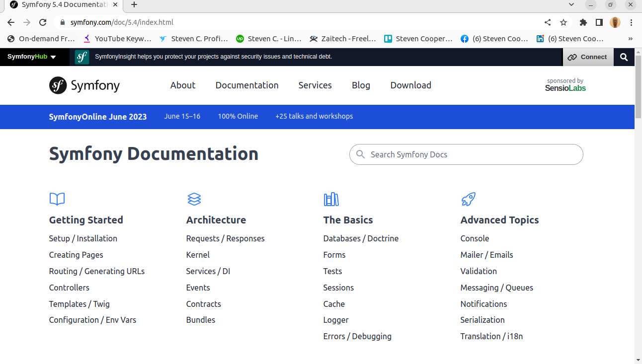642x364 pixels.
Task: Open Steven Cooper… Trello bookmark
Action: (418, 39)
